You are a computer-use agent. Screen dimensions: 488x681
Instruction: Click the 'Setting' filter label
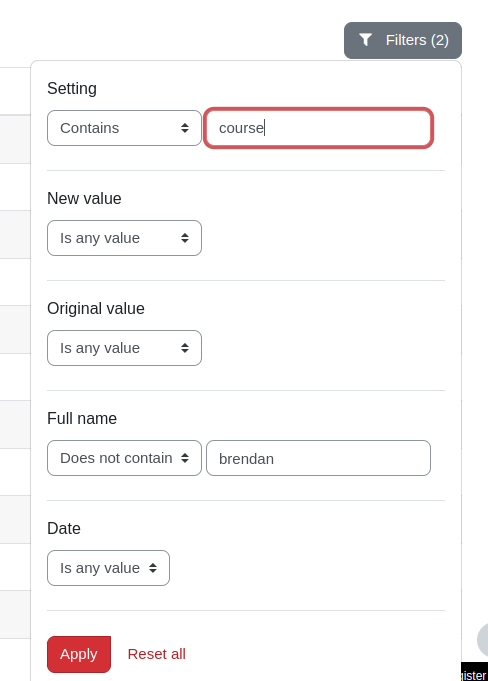tap(72, 89)
